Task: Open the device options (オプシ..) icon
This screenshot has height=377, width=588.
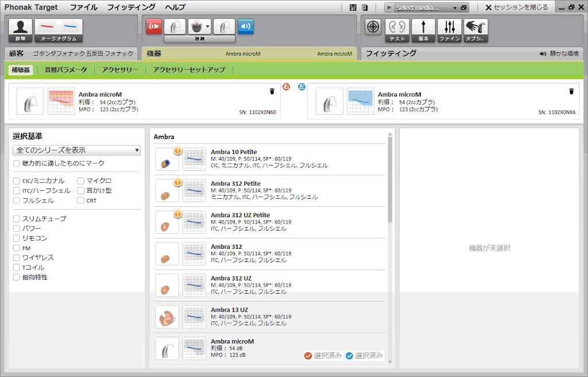Action: tap(476, 30)
